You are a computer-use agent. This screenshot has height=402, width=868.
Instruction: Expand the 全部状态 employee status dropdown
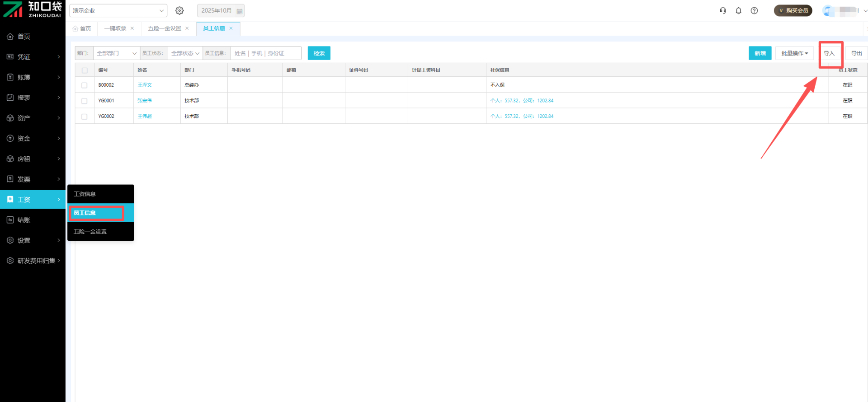click(x=185, y=53)
